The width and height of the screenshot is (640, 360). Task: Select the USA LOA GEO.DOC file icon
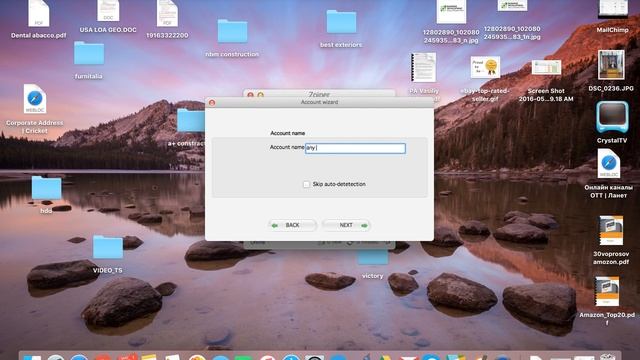click(108, 11)
